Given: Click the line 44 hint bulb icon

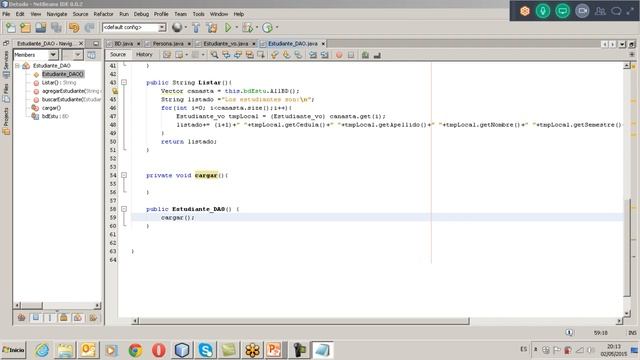Looking at the screenshot, I should [x=115, y=91].
